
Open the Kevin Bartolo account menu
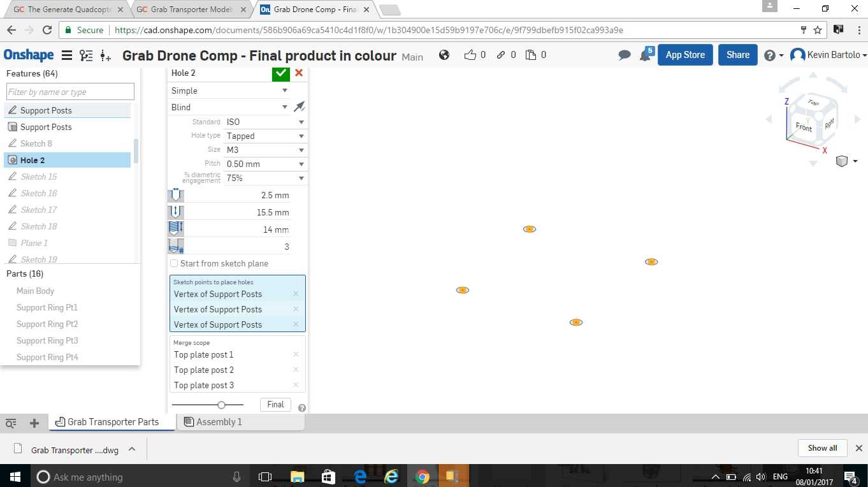tap(828, 55)
